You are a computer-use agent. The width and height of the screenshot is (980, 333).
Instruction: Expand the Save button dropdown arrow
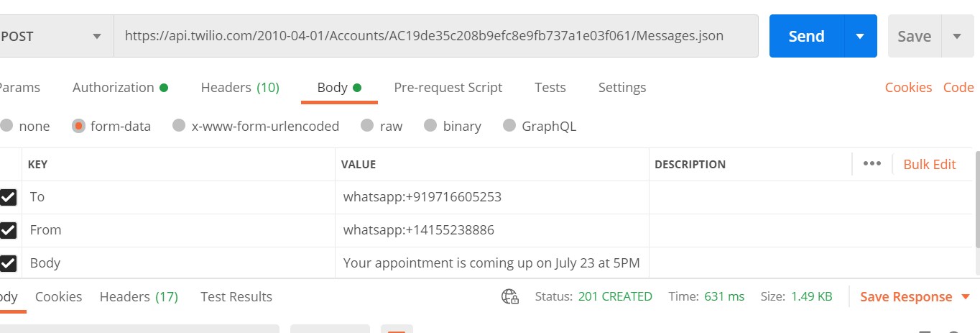click(956, 36)
